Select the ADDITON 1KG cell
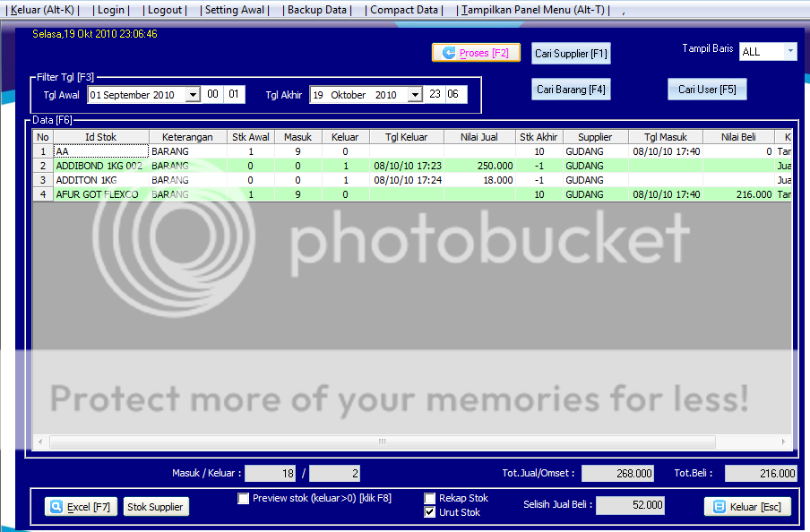Viewport: 810px width, 532px height. (x=101, y=180)
